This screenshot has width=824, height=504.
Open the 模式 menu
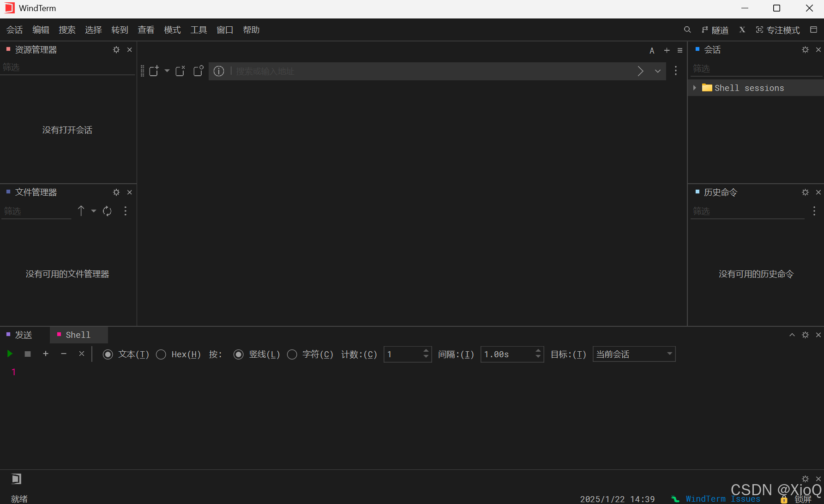172,30
